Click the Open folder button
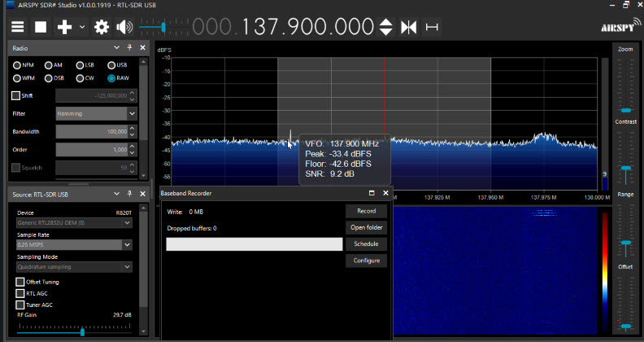 367,227
